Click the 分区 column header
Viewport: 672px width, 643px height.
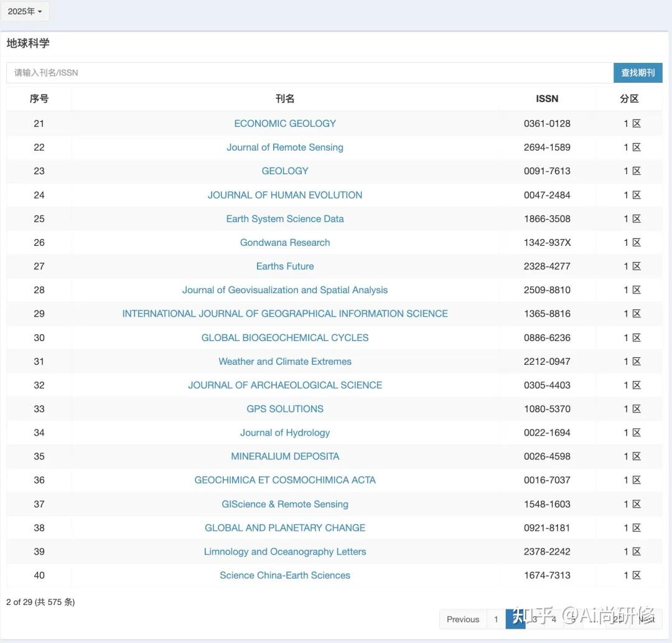click(x=629, y=99)
